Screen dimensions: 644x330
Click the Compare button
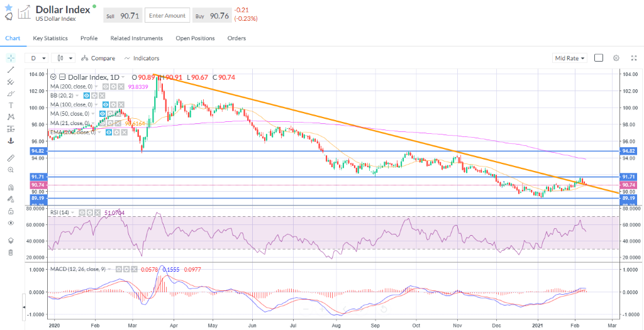98,58
